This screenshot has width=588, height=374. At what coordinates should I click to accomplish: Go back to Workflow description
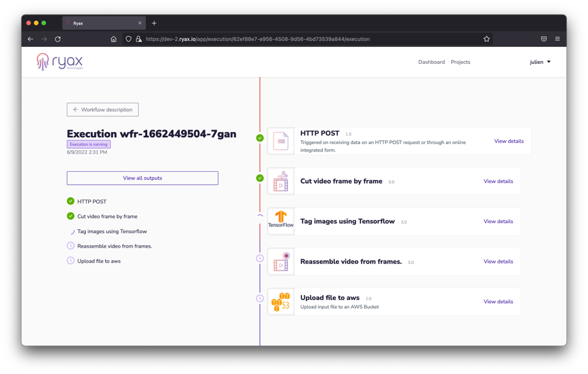102,110
